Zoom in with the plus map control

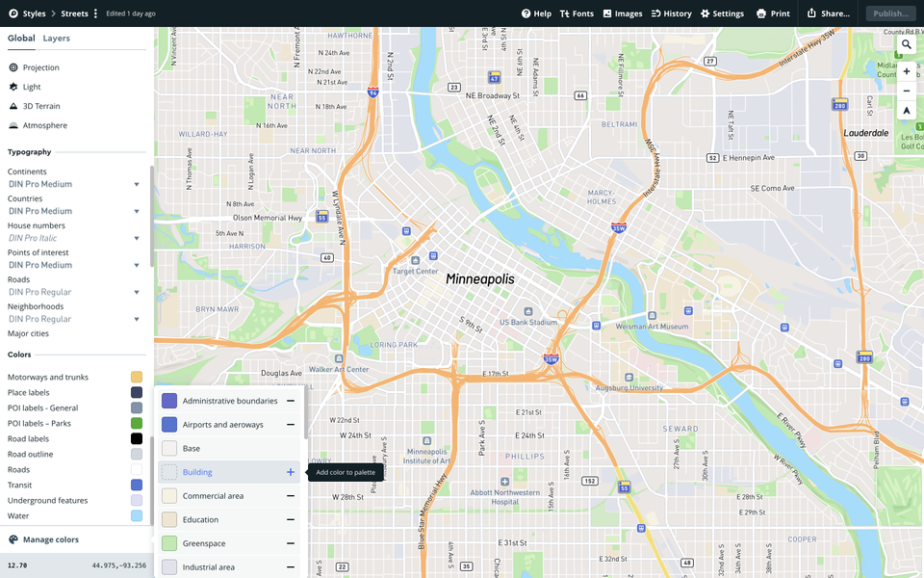906,71
